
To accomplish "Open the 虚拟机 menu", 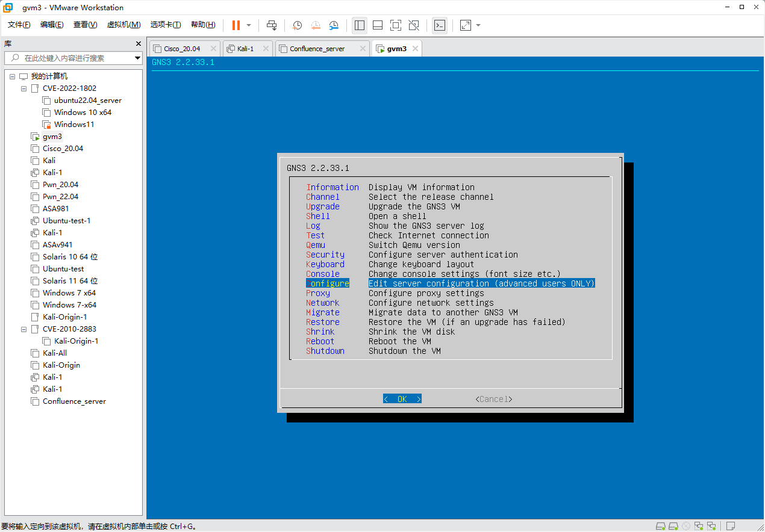I will [123, 25].
